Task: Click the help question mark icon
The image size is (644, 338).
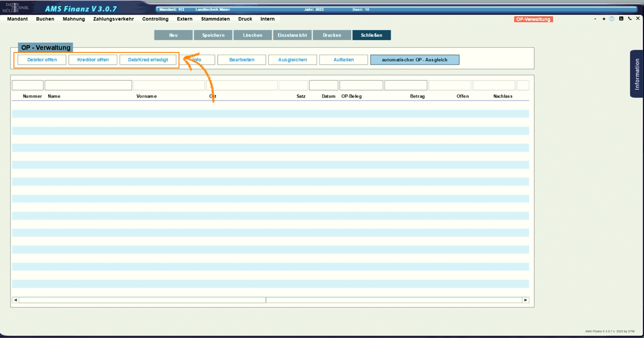Action: (612, 19)
